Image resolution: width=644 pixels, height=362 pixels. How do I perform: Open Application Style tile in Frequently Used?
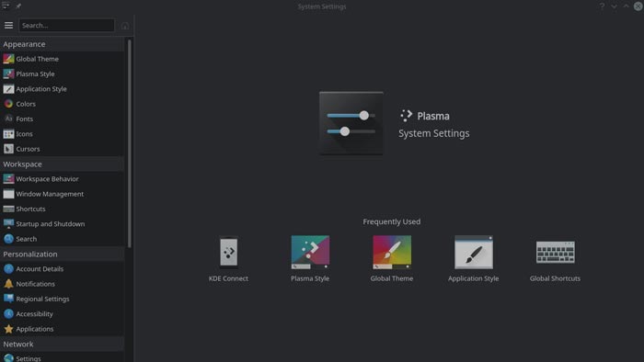(474, 260)
